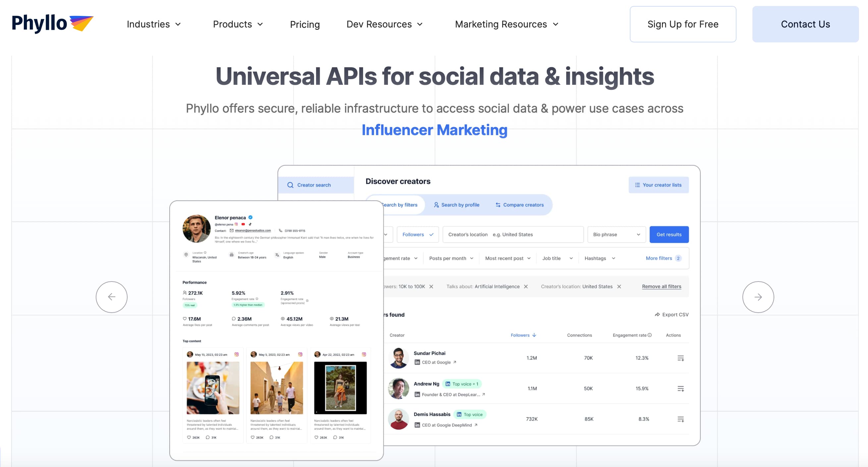Click the Search by profile person icon
This screenshot has width=868, height=467.
(436, 205)
